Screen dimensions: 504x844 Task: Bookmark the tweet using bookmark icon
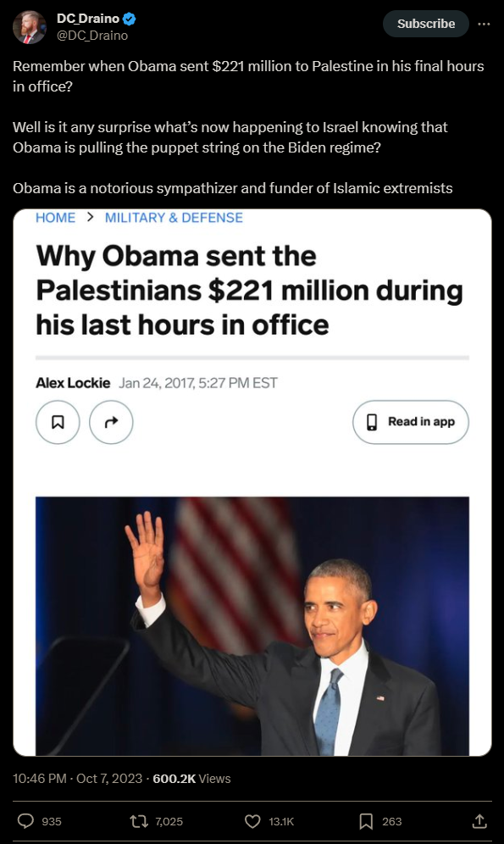tap(366, 821)
